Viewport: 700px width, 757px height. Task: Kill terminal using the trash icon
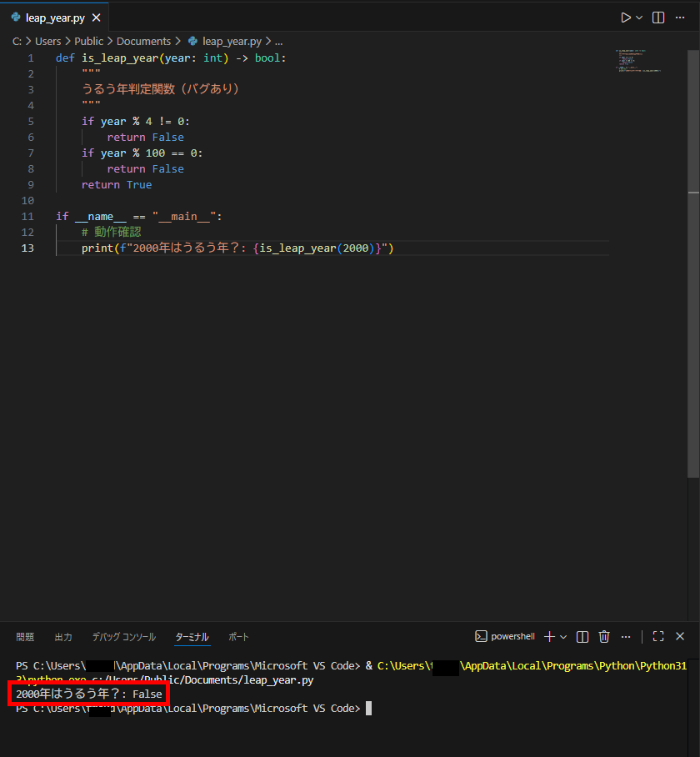coord(605,637)
